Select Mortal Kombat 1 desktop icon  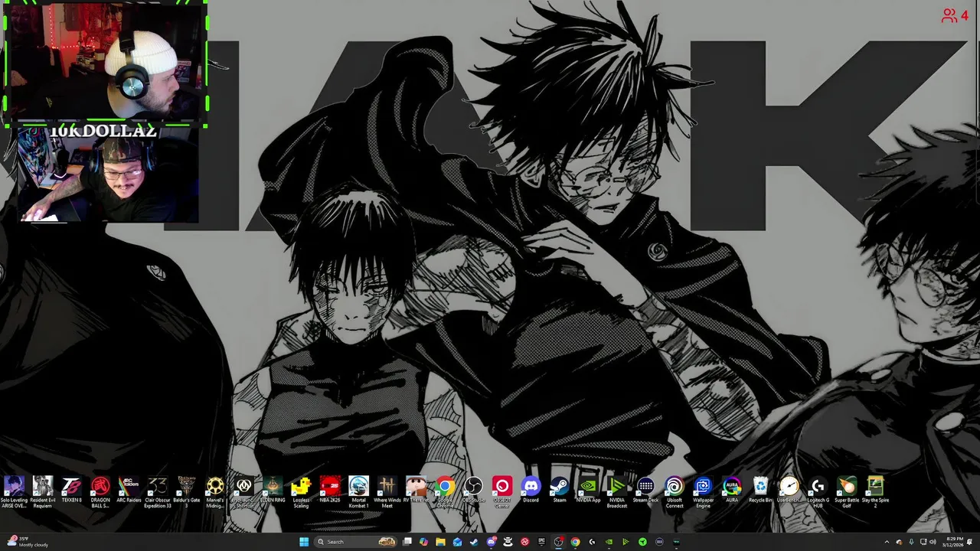[x=358, y=491]
